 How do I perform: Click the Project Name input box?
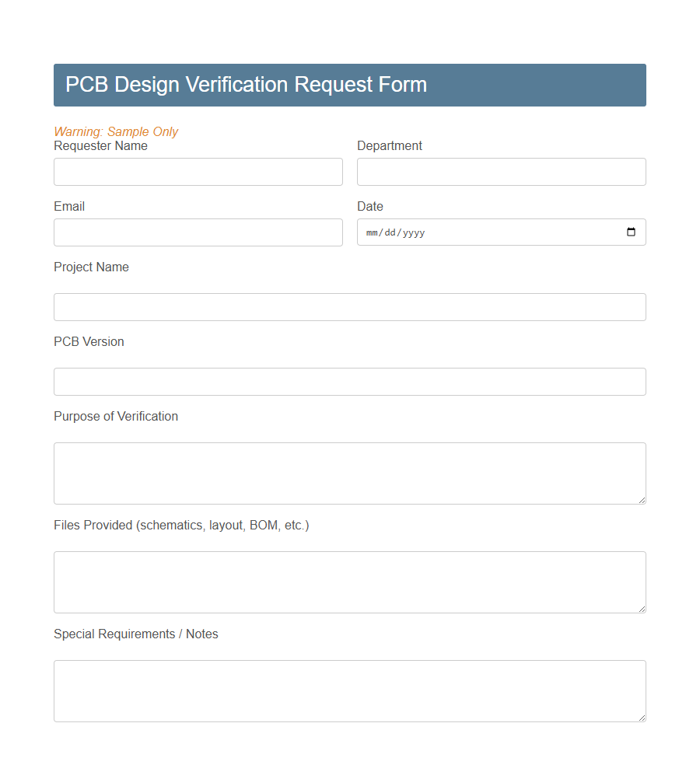click(x=349, y=306)
